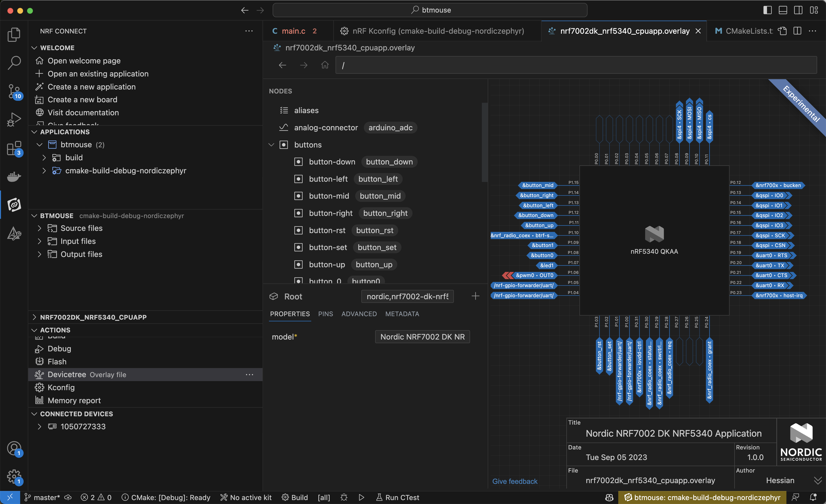The height and width of the screenshot is (504, 826).
Task: Close nrf7002dk_nrf5340_cpuapp.overlay tab
Action: click(x=698, y=31)
